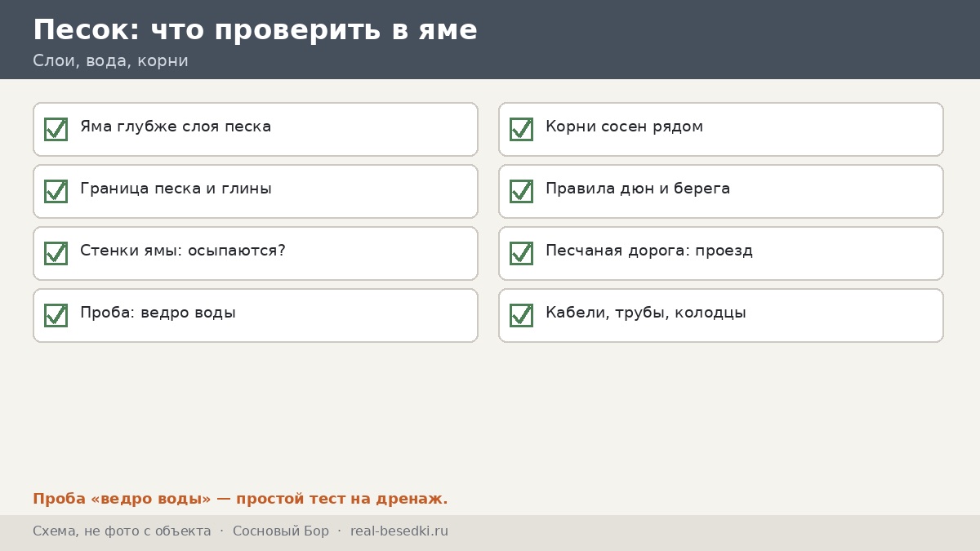Screen dimensions: 980x551
Task: Select the 'Корни сосен рядом' card text
Action: [624, 127]
